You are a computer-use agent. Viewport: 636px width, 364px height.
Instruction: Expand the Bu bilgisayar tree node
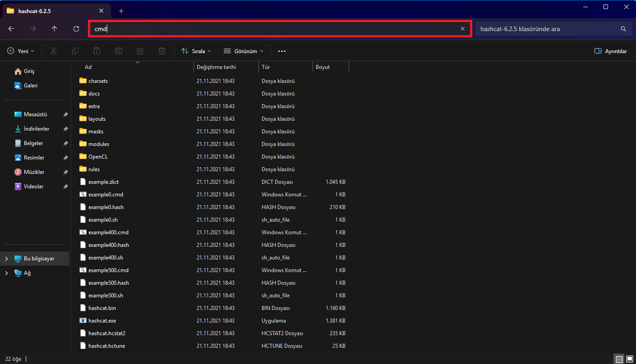coord(6,259)
